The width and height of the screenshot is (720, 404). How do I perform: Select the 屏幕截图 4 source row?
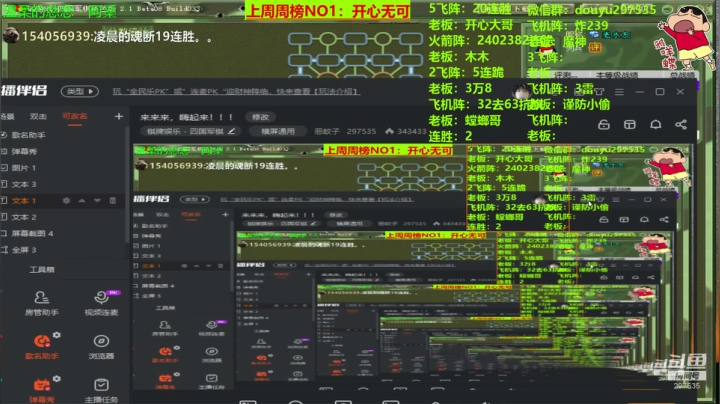click(63, 234)
